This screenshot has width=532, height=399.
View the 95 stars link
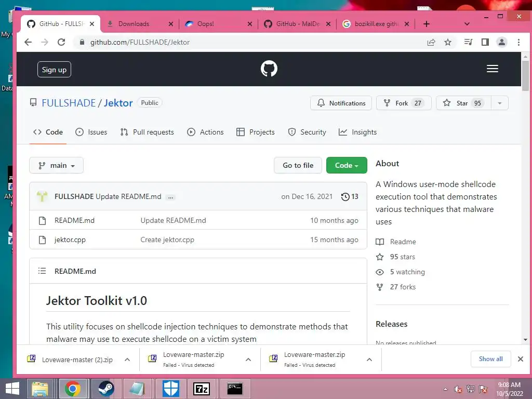click(395, 257)
